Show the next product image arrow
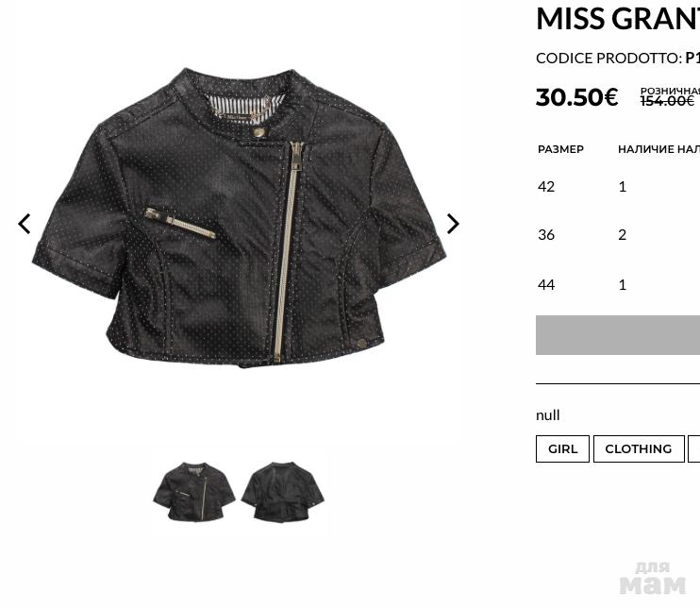This screenshot has height=608, width=700. point(453,224)
